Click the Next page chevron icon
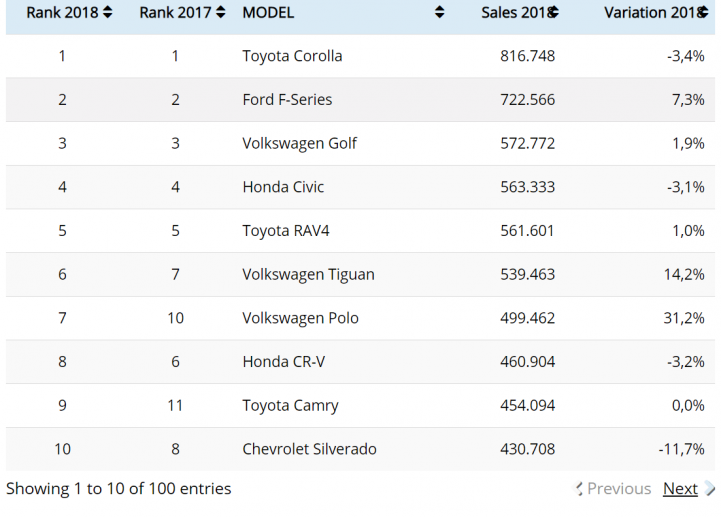721x517 pixels. pos(710,488)
